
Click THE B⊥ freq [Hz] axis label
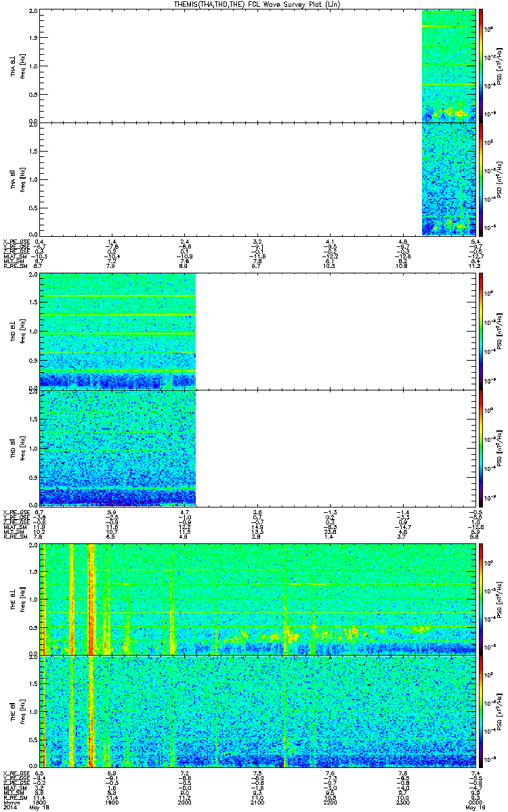(x=21, y=598)
